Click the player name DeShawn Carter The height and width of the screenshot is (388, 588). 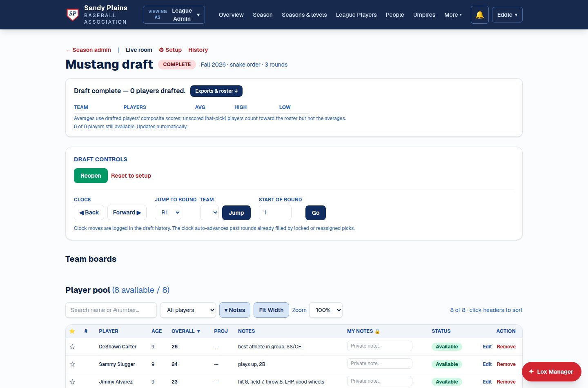pyautogui.click(x=118, y=347)
